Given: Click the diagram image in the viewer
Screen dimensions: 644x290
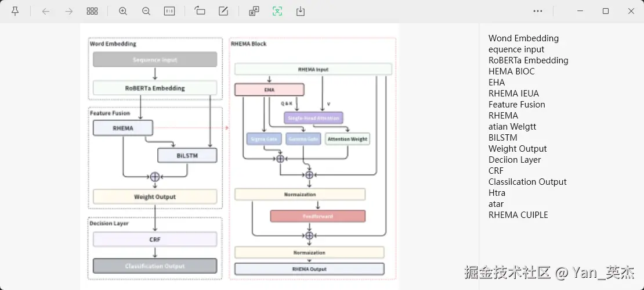Looking at the screenshot, I should pyautogui.click(x=240, y=156).
